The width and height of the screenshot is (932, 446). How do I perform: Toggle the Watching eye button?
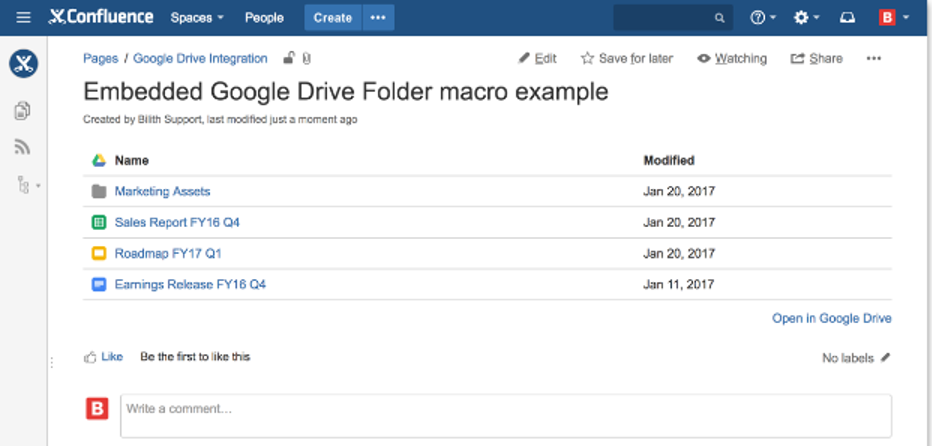pyautogui.click(x=732, y=59)
